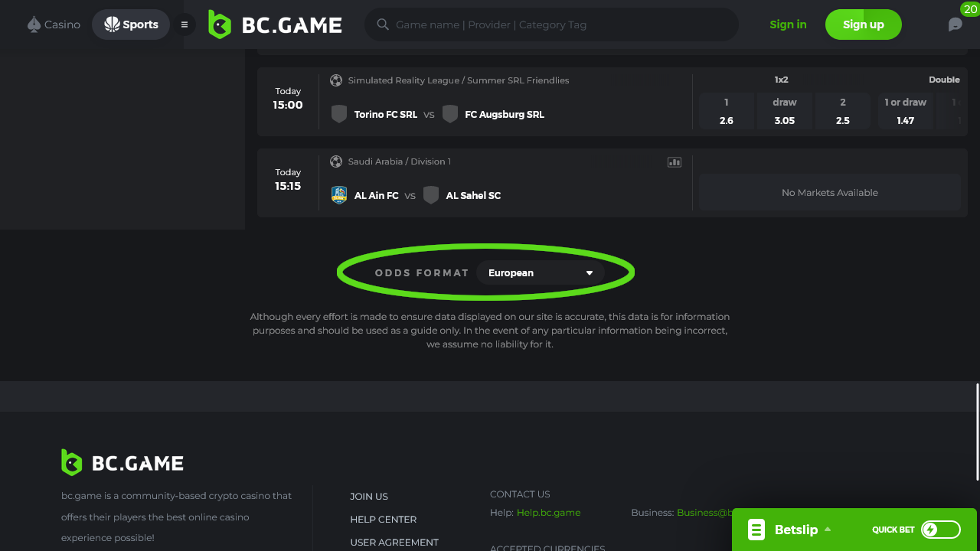Click the page vertical scrollbar

(x=977, y=432)
